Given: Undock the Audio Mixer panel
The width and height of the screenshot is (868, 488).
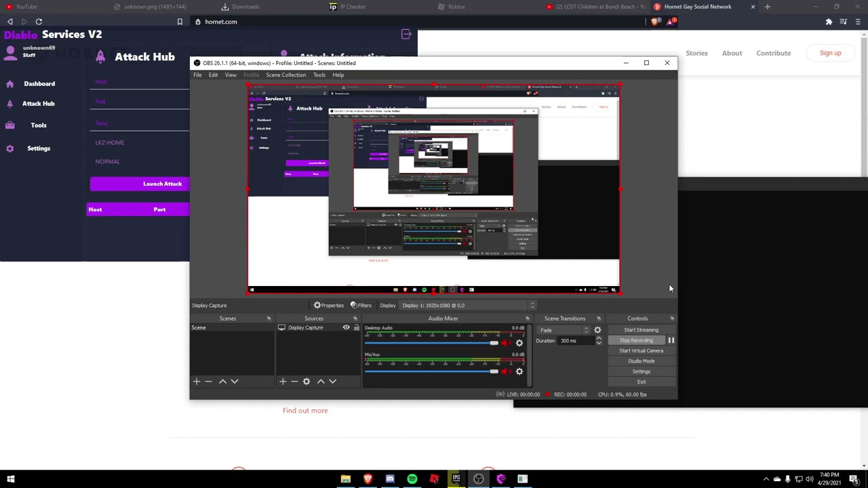Looking at the screenshot, I should (527, 319).
